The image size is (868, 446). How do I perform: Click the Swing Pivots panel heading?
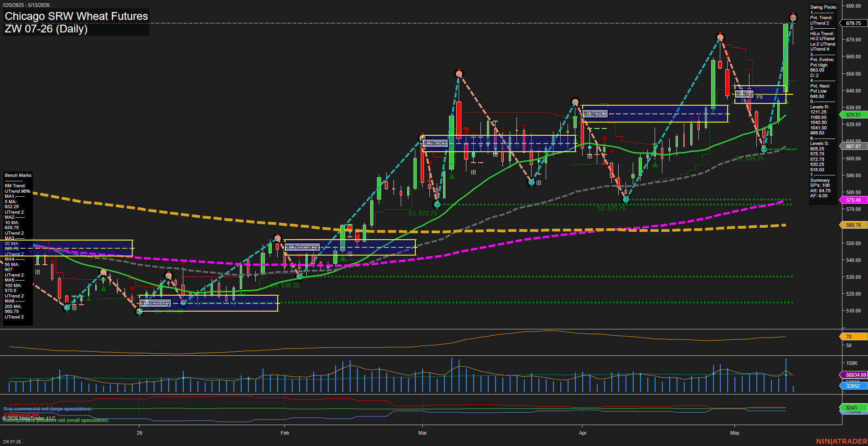pos(823,7)
